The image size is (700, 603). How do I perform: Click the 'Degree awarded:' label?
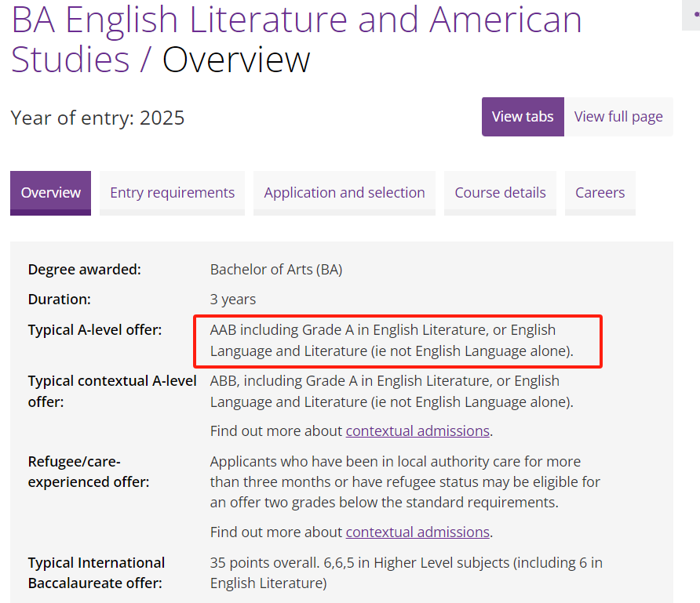tap(85, 270)
